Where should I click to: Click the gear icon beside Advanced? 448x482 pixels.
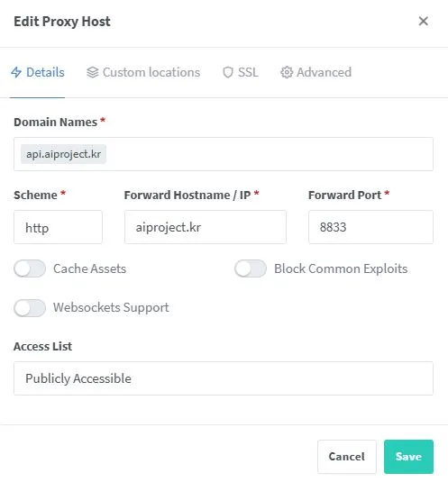coord(287,73)
